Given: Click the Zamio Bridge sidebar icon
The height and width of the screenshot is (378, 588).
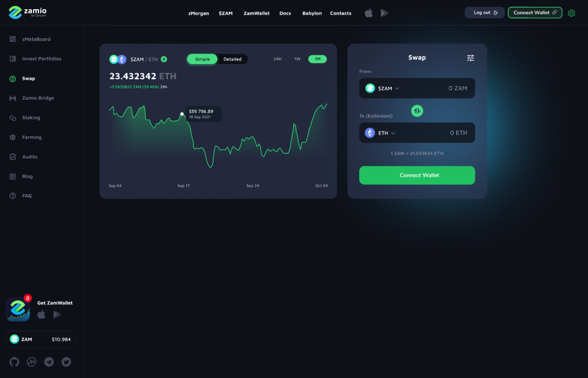Looking at the screenshot, I should tap(13, 98).
